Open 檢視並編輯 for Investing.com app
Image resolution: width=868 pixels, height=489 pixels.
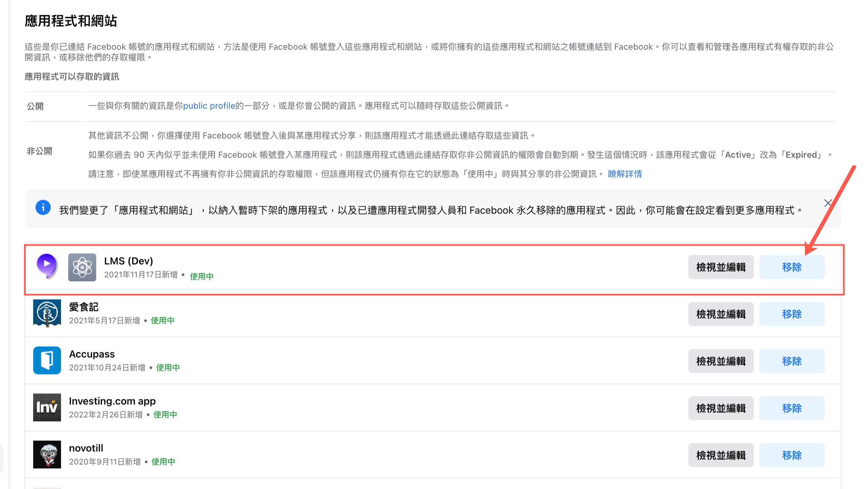click(x=721, y=408)
